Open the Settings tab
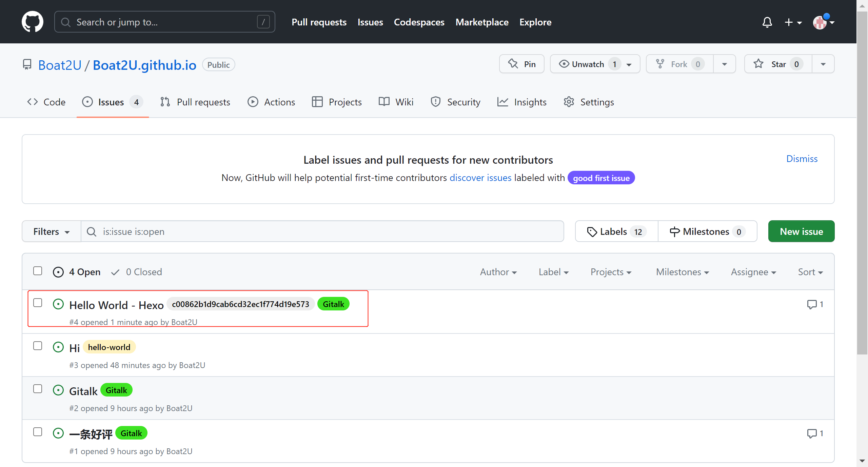The image size is (868, 467). pyautogui.click(x=589, y=102)
